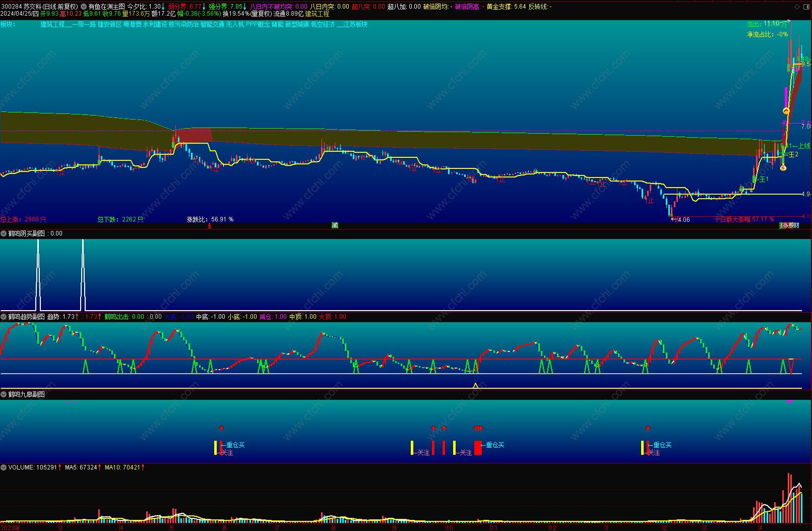Select the 雄安新区 sector link

pyautogui.click(x=109, y=24)
